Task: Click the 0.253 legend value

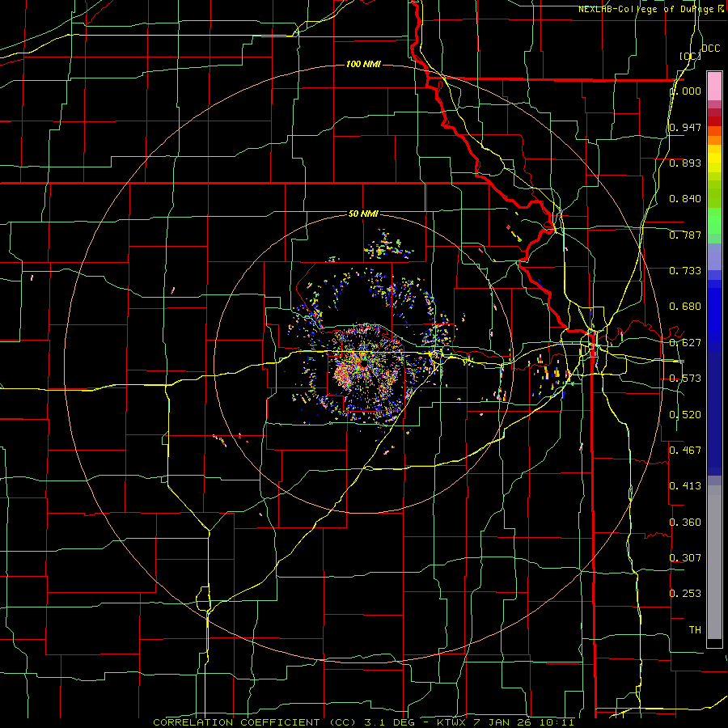Action: coord(685,594)
